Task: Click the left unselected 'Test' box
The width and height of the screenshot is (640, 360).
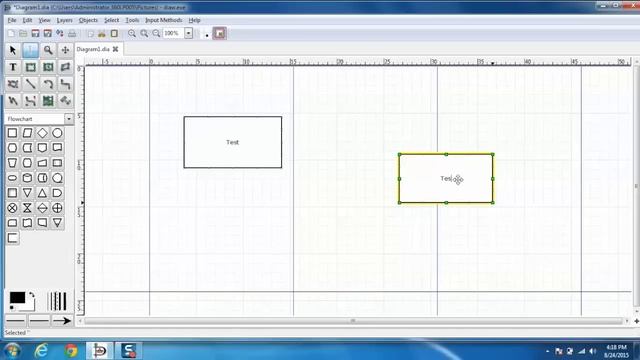Action: pos(233,142)
